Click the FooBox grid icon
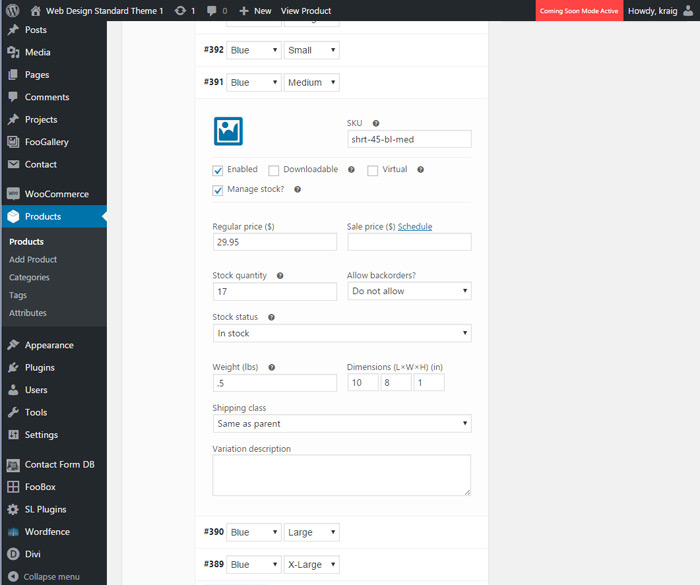 point(13,487)
